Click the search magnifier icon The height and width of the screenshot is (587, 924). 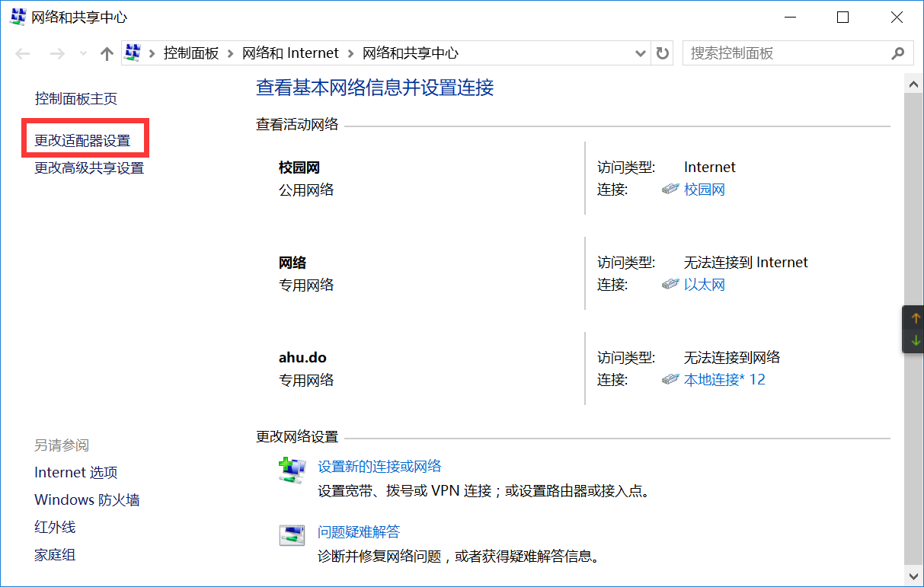898,53
